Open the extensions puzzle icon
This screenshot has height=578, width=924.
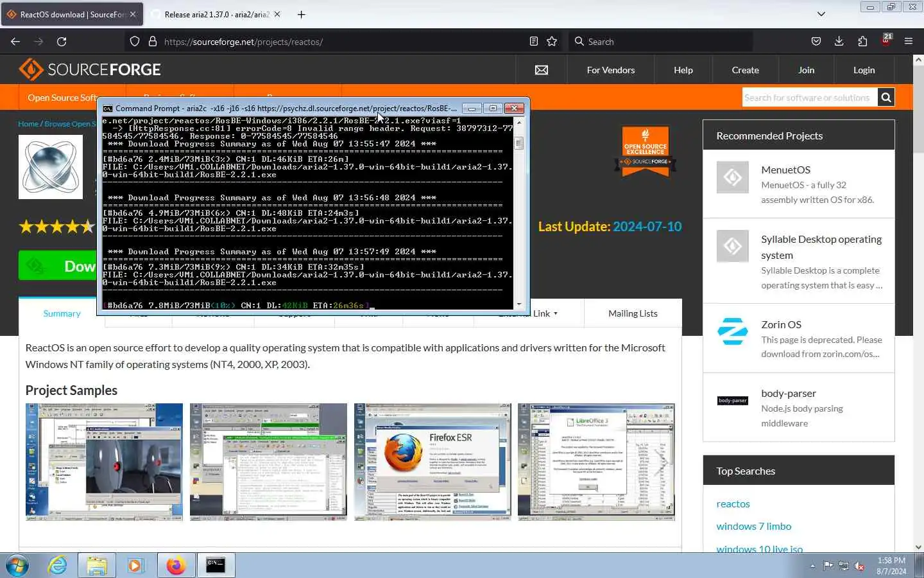click(862, 41)
